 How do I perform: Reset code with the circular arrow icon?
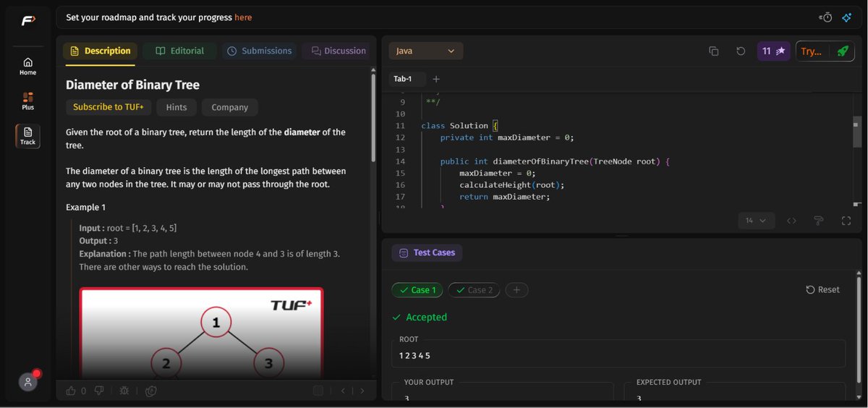(x=740, y=51)
